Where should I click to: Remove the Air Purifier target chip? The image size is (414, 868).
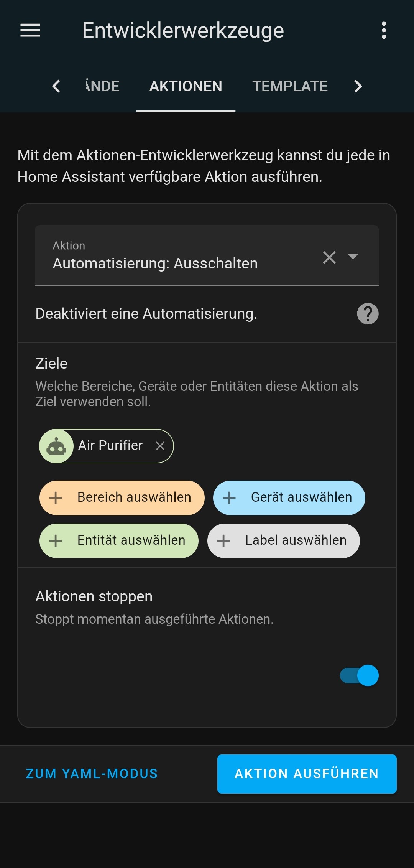click(160, 446)
